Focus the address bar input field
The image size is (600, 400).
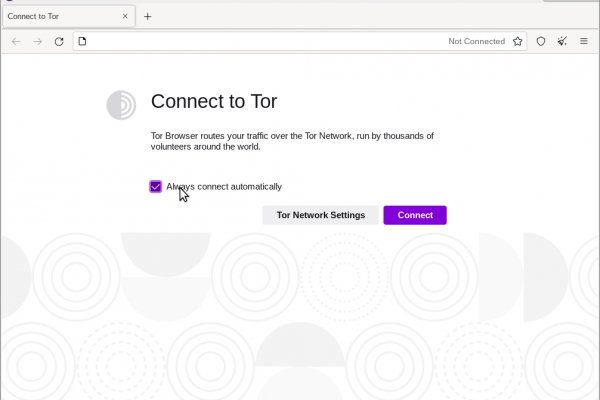point(260,41)
